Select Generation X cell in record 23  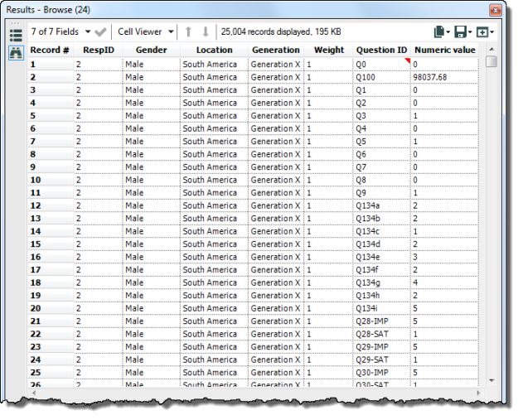[276, 347]
